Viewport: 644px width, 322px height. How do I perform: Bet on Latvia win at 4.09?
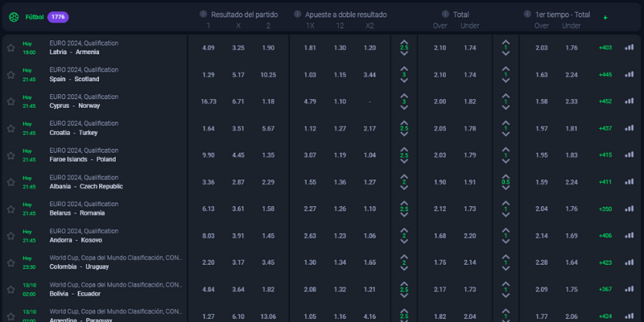click(208, 47)
